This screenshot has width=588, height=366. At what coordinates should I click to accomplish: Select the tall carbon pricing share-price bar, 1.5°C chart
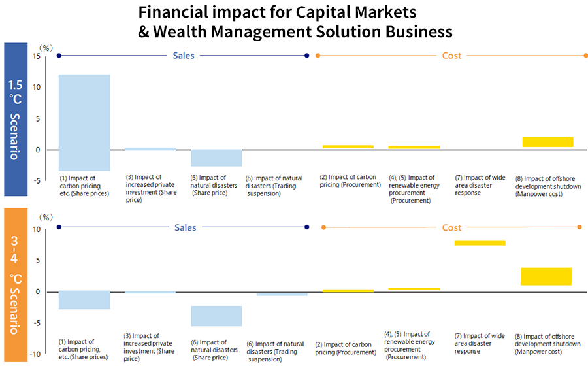[x=84, y=122]
